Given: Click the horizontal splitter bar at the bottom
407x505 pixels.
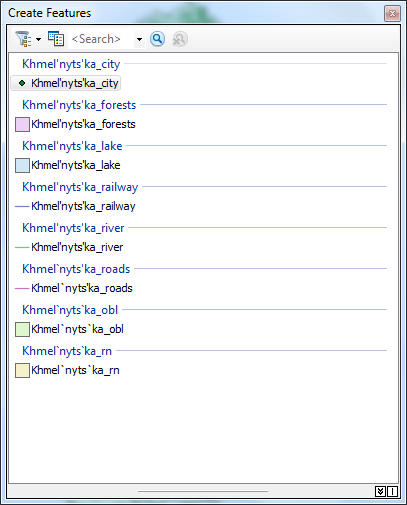Looking at the screenshot, I should (x=203, y=491).
